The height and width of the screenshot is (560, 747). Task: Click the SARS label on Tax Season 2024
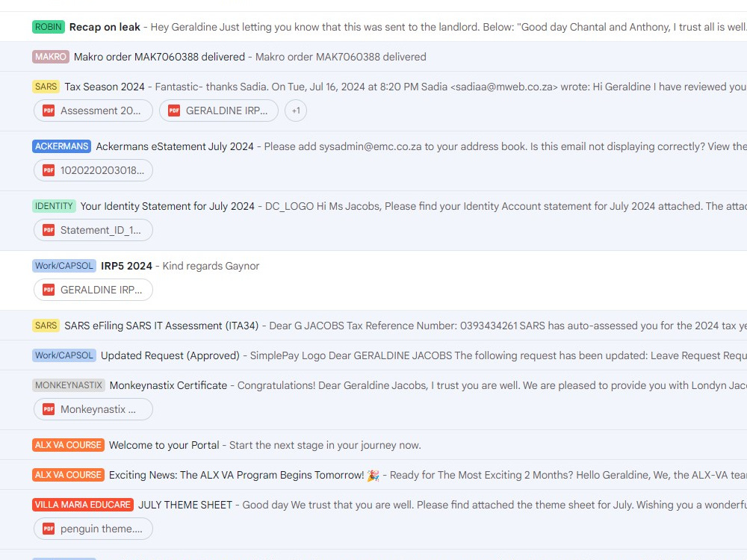coord(46,87)
